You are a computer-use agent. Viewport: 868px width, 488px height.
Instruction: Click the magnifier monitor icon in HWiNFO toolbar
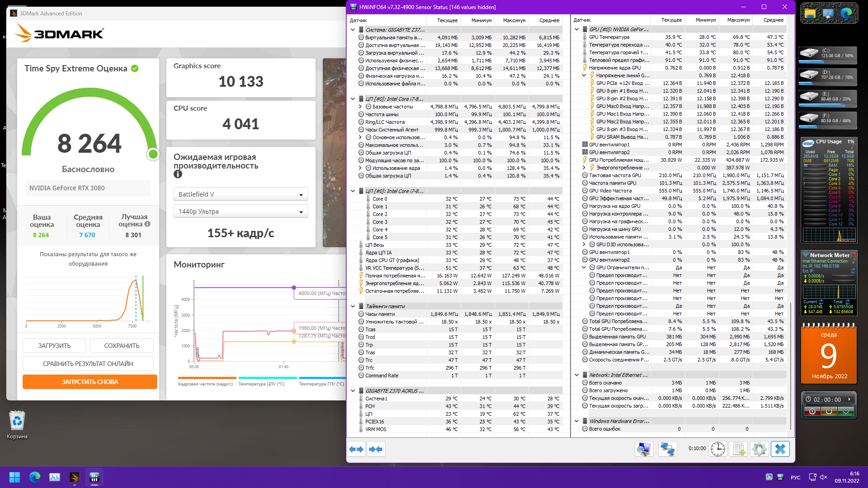pos(643,449)
